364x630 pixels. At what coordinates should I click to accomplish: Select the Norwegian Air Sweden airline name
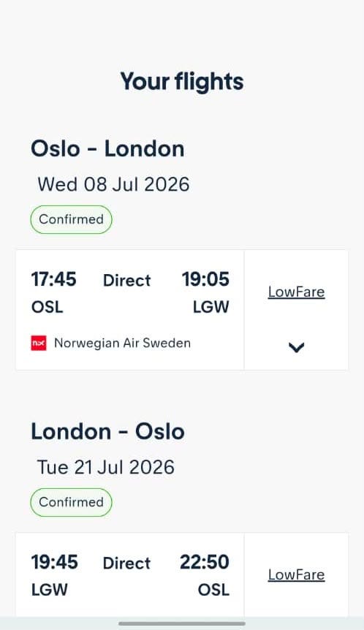123,343
